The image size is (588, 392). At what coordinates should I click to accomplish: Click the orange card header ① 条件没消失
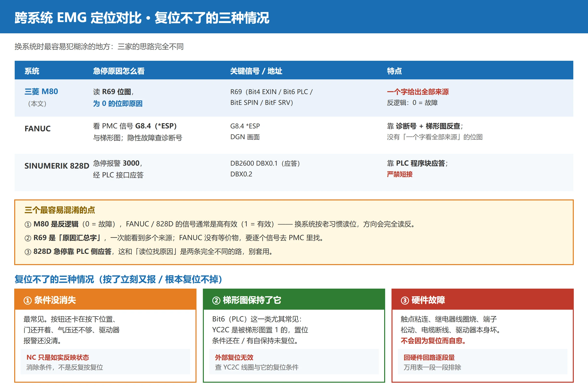[105, 299]
